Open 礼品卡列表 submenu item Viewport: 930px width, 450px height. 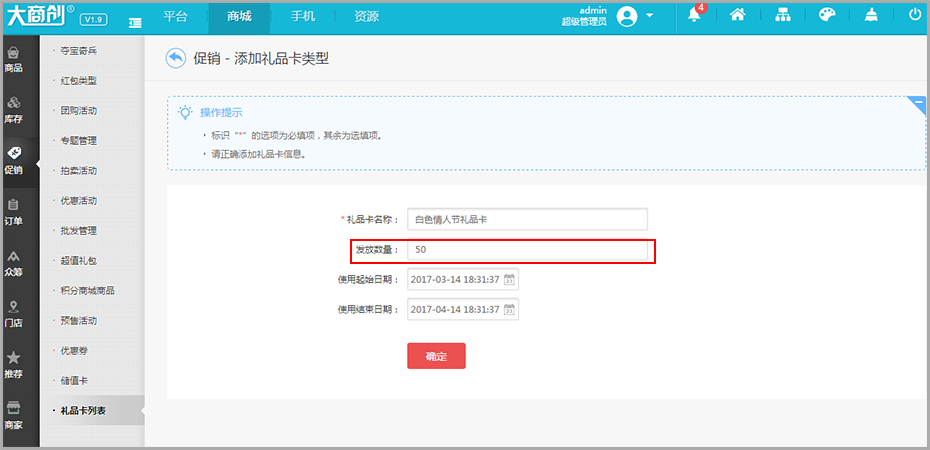(x=83, y=410)
